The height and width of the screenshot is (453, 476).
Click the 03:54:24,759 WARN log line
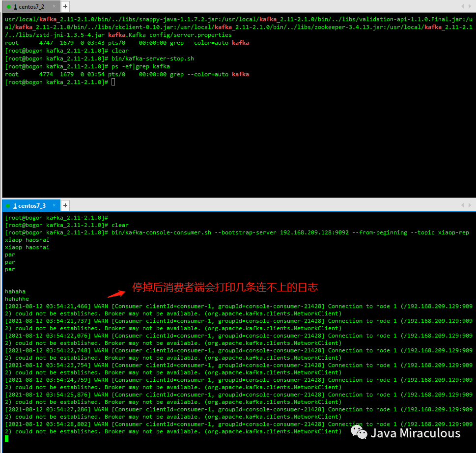pos(239,383)
